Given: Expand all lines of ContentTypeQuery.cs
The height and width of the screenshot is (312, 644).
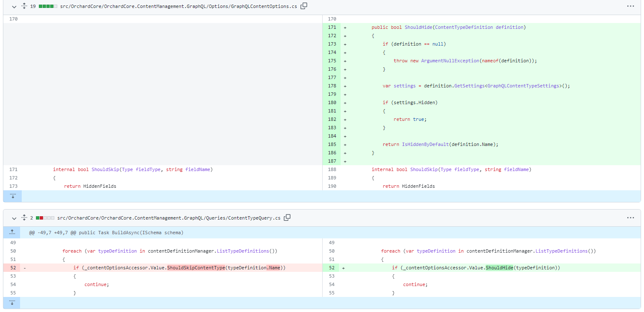Looking at the screenshot, I should pyautogui.click(x=24, y=218).
